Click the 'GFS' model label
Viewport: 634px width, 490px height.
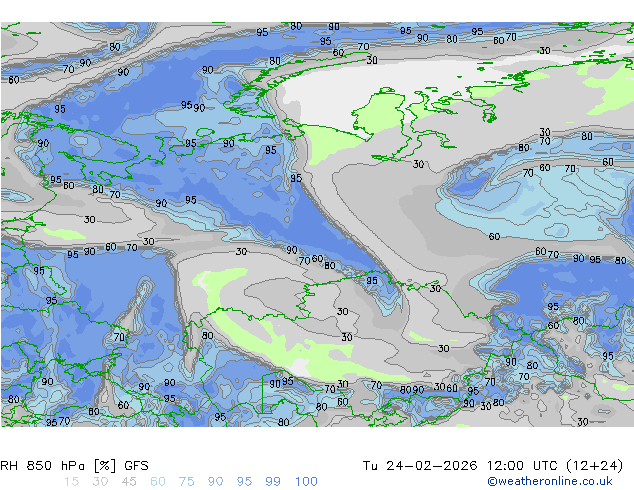(137, 466)
